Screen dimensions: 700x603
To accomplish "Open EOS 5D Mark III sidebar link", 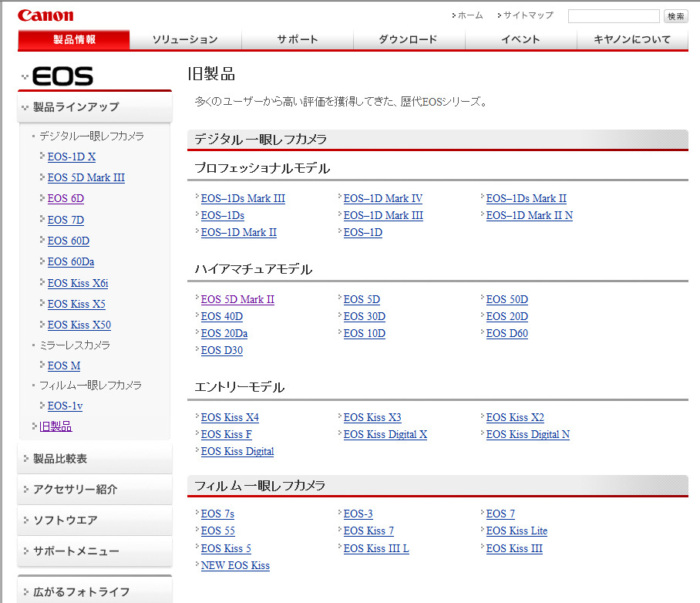I will tap(86, 177).
